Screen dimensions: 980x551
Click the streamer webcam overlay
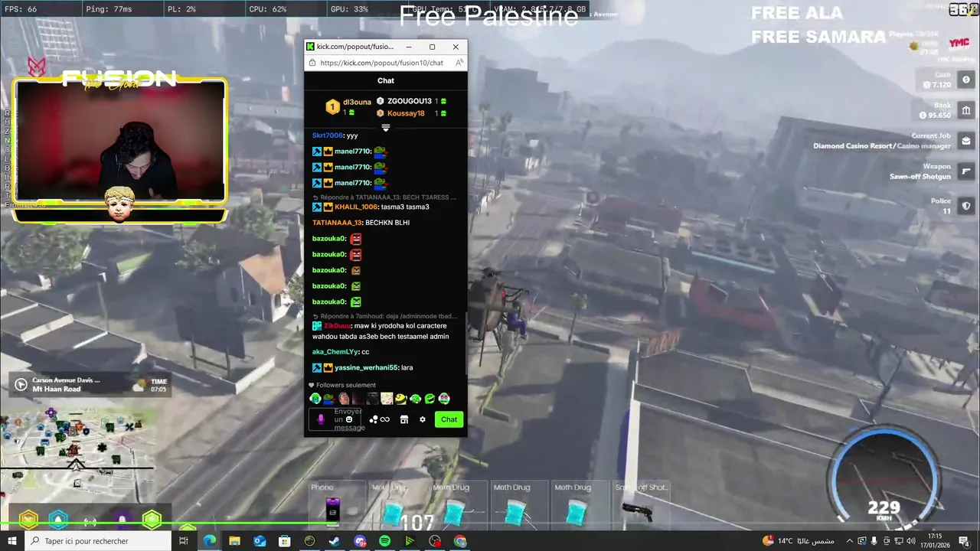[119, 142]
